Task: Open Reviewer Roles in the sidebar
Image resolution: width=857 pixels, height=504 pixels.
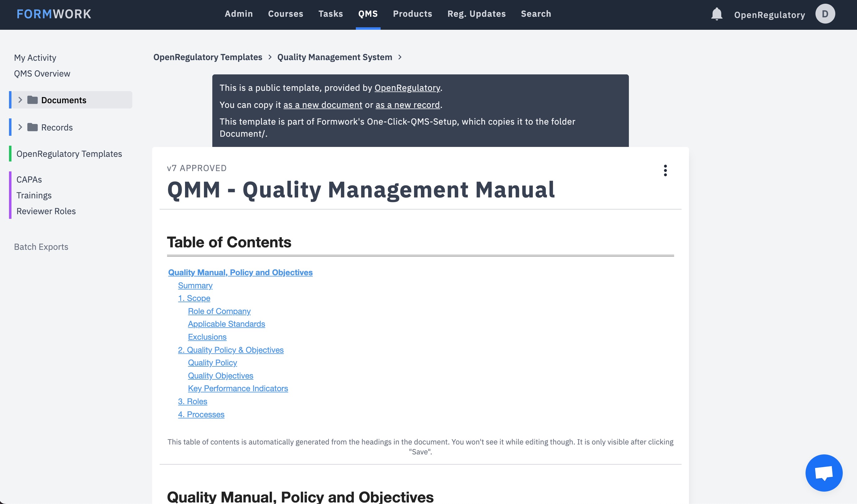Action: (x=46, y=211)
